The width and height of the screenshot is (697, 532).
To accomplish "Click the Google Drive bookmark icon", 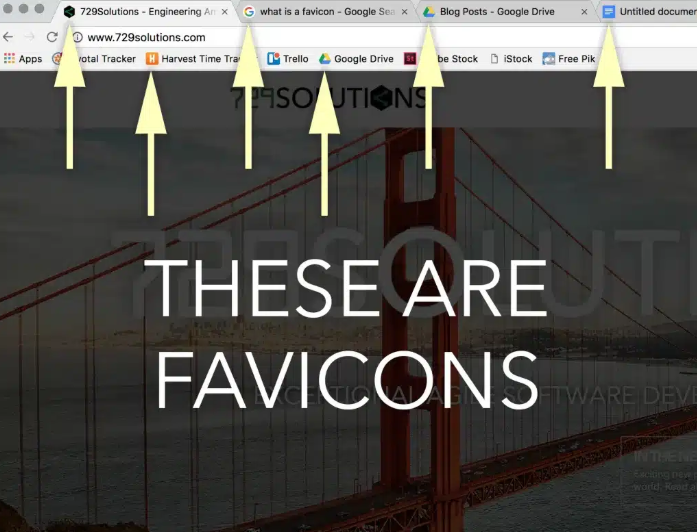I will [325, 58].
